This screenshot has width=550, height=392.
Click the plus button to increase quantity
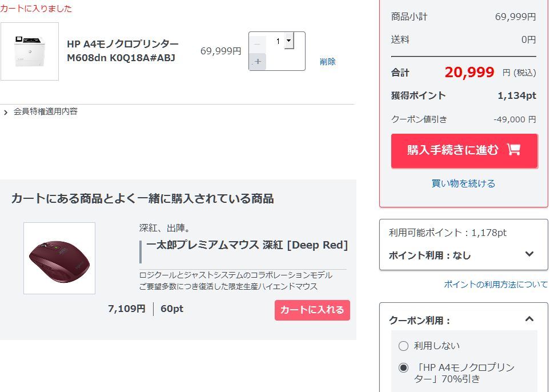(258, 61)
